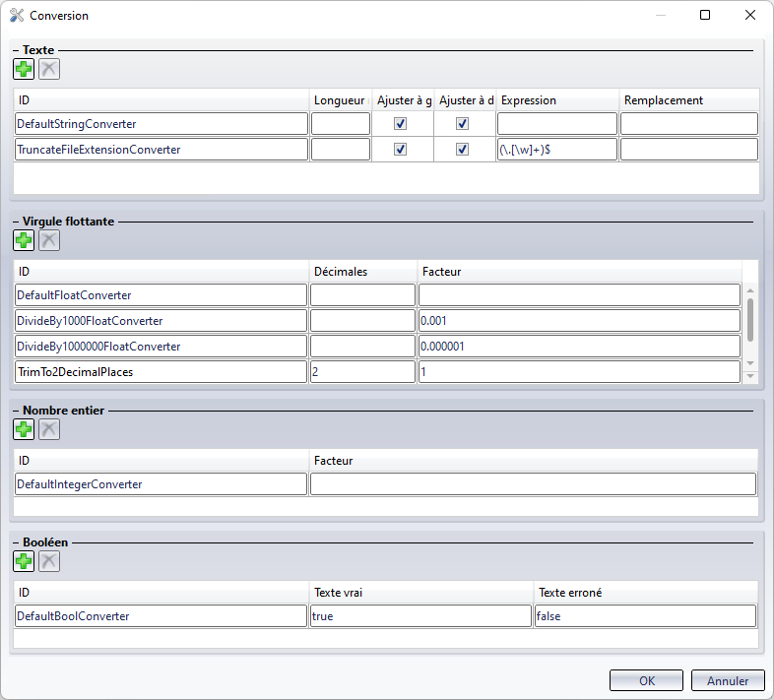Viewport: 774px width, 700px height.
Task: Click the Expression field of TruncateFileExtensionConverter
Action: [x=556, y=150]
